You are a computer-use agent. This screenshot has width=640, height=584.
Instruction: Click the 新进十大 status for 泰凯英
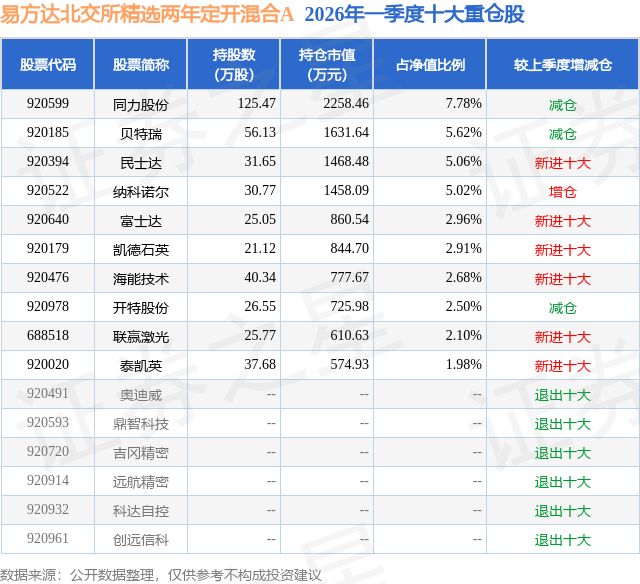pyautogui.click(x=563, y=366)
